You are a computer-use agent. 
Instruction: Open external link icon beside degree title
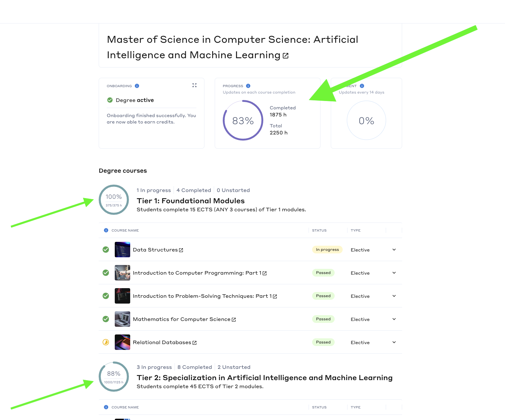(285, 56)
